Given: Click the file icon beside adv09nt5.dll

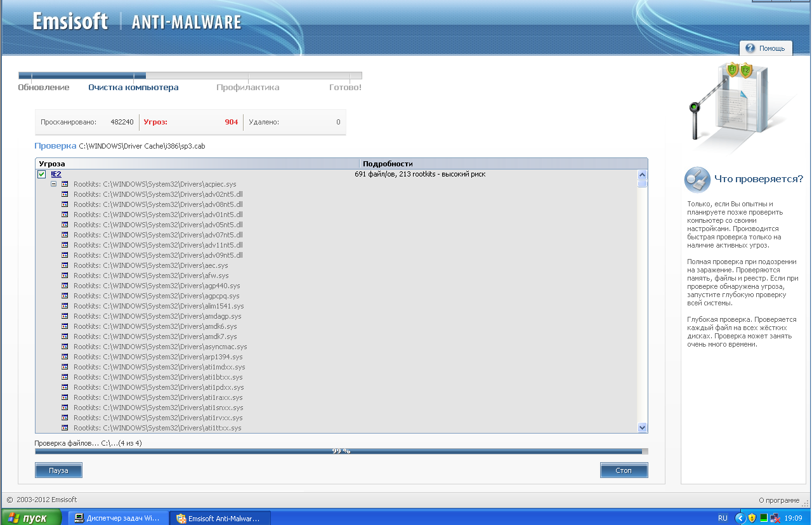Looking at the screenshot, I should [x=65, y=255].
